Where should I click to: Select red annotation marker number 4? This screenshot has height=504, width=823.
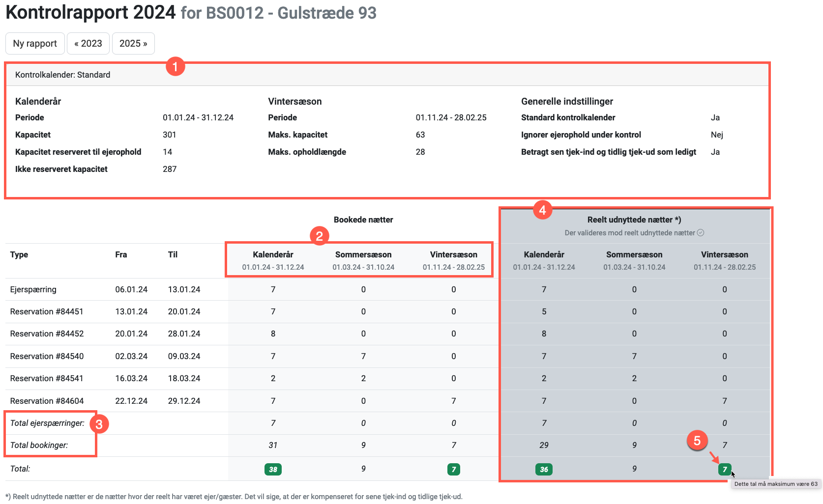coord(542,210)
